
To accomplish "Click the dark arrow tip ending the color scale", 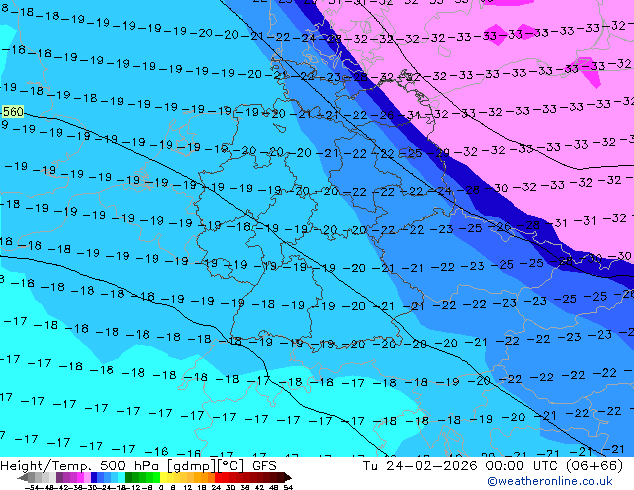I will pyautogui.click(x=288, y=477).
